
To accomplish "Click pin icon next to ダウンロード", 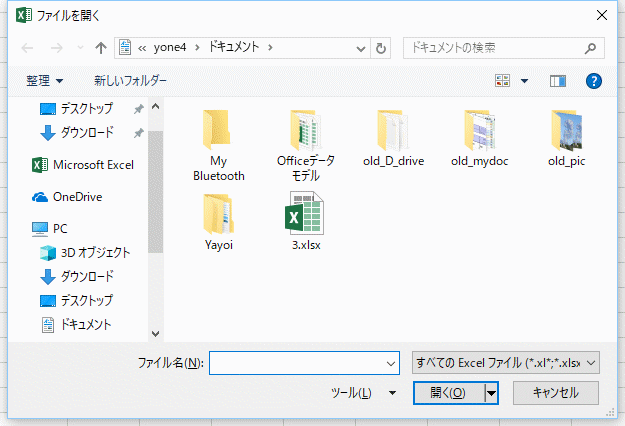I will (x=139, y=133).
